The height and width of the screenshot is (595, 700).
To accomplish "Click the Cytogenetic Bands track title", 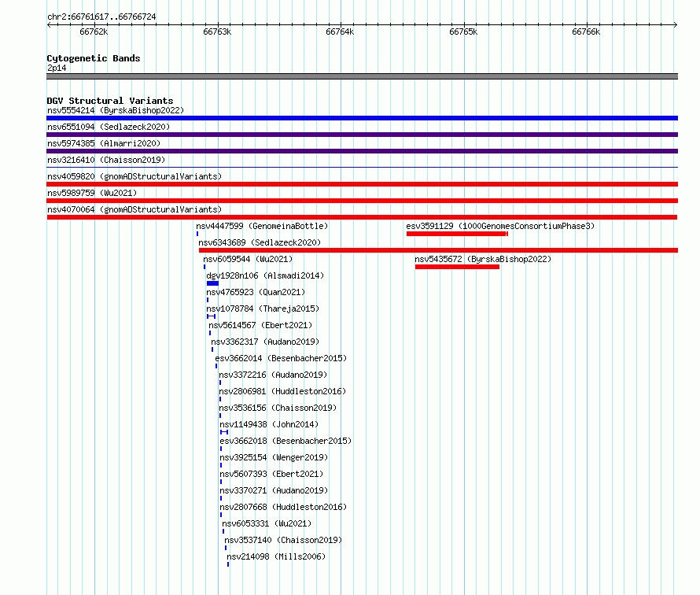I will pos(94,58).
